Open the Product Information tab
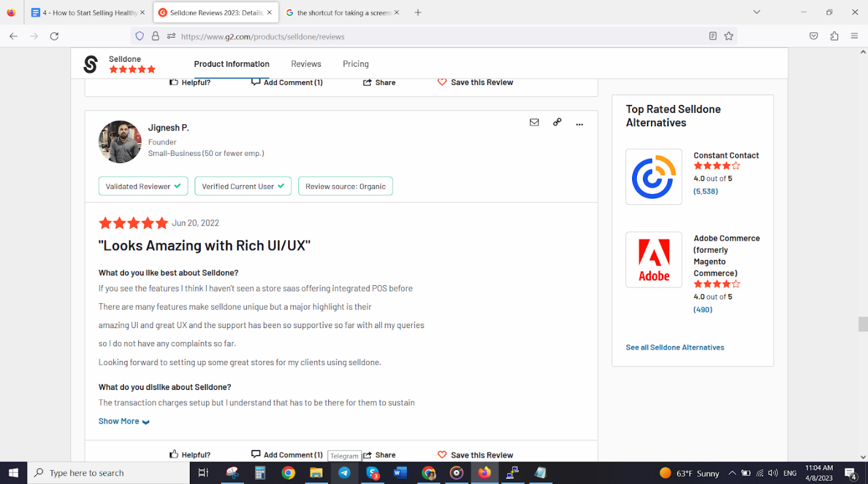Screen dimensions: 868x484 coord(232,64)
